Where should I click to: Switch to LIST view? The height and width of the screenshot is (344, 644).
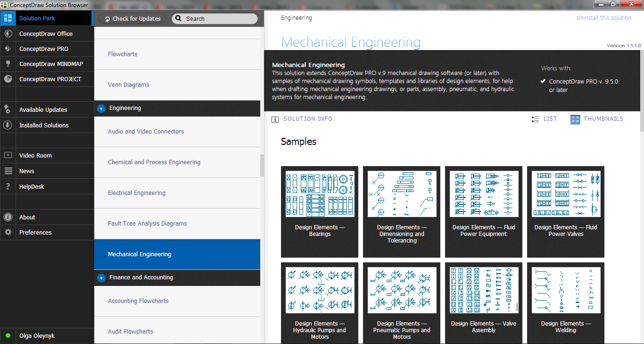pyautogui.click(x=550, y=119)
